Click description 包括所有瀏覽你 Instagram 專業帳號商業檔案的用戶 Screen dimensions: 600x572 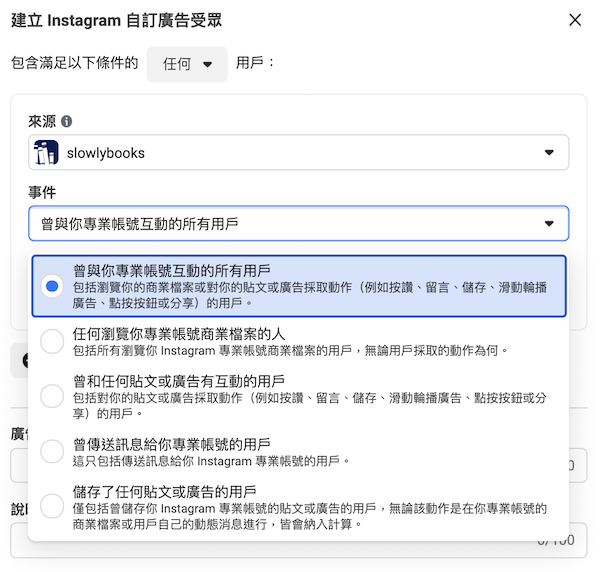[x=290, y=350]
